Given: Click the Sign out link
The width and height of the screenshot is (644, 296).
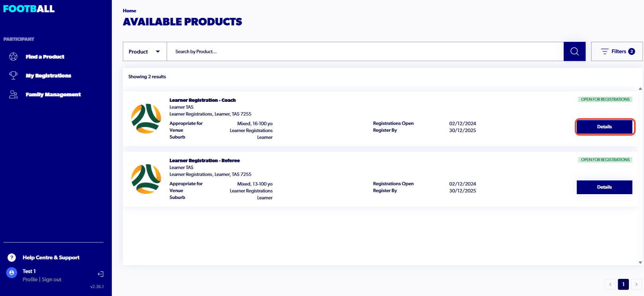Looking at the screenshot, I should point(52,279).
